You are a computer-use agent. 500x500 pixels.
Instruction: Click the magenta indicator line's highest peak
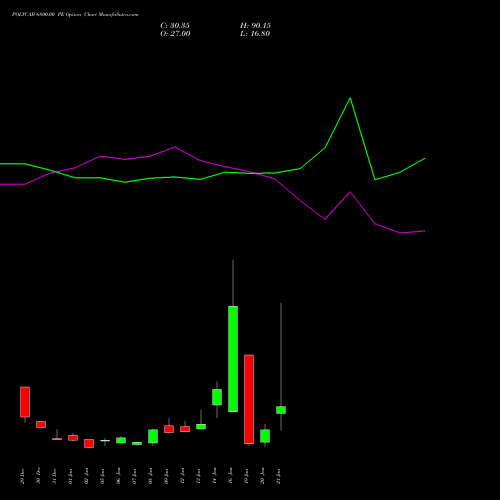pyautogui.click(x=175, y=147)
